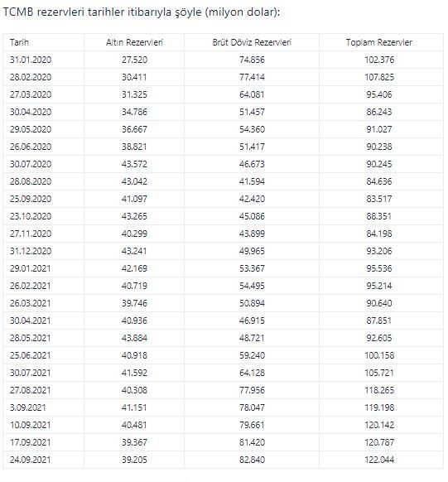The height and width of the screenshot is (482, 448).
Task: Select total reserves value 122.044
Action: 379,460
